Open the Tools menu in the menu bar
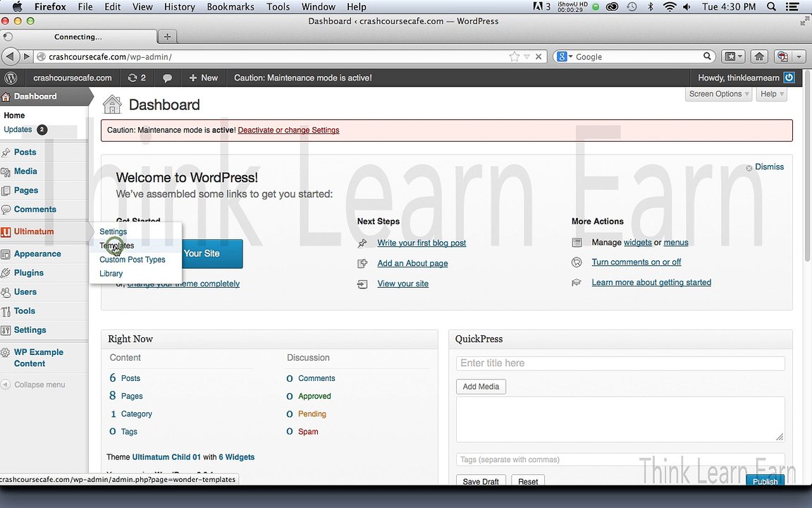The height and width of the screenshot is (508, 812). (x=278, y=7)
